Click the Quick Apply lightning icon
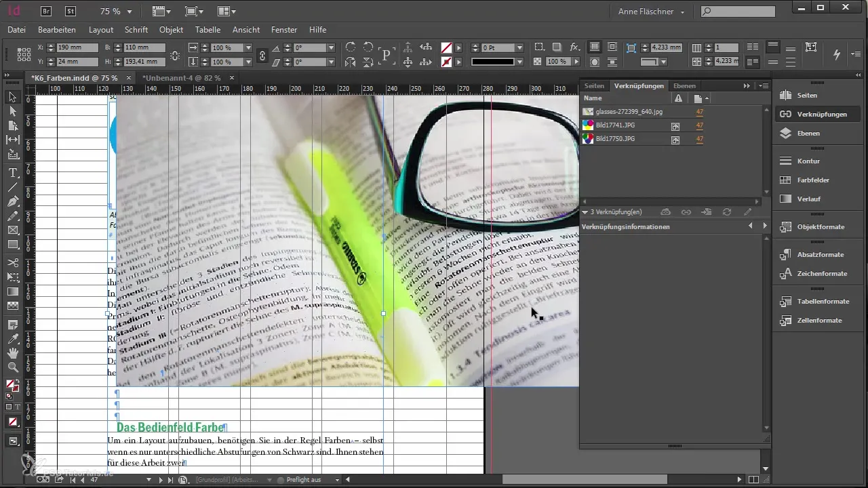The width and height of the screenshot is (868, 488). pyautogui.click(x=836, y=54)
